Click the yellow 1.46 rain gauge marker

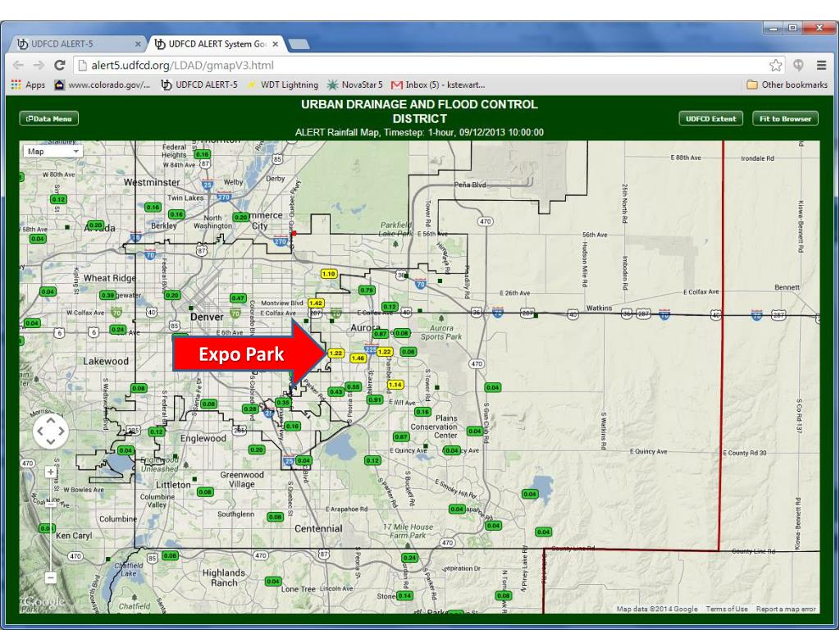click(x=358, y=358)
